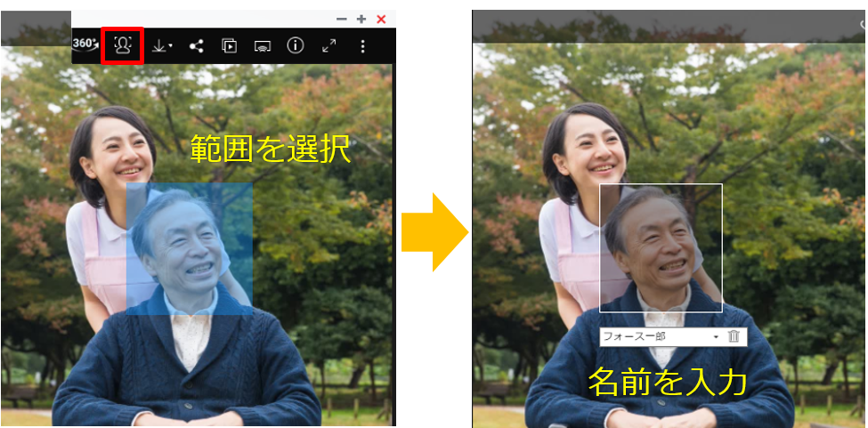Expand the name dropdown arrow beside フォース一郎
Screen dimensions: 868x428
pyautogui.click(x=715, y=337)
